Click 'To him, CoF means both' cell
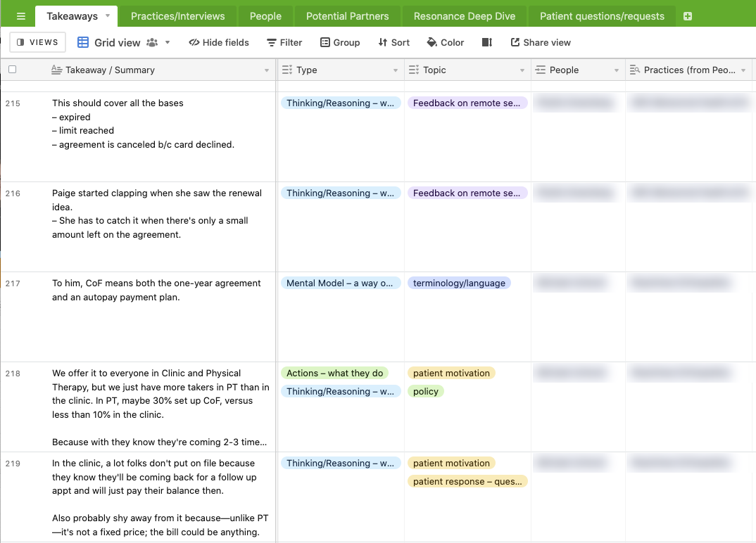 click(x=161, y=317)
